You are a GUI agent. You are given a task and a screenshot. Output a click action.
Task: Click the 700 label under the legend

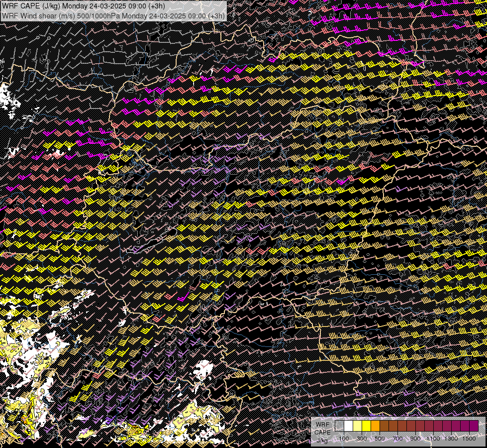pos(397,439)
